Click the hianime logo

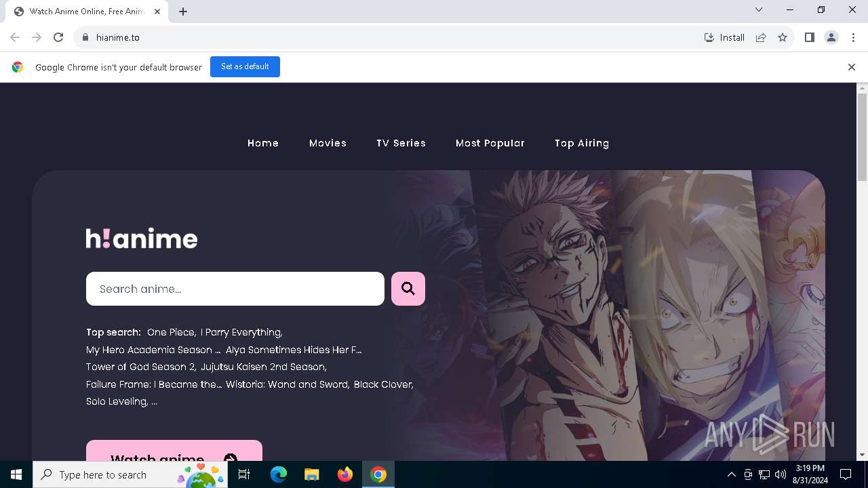(x=142, y=238)
